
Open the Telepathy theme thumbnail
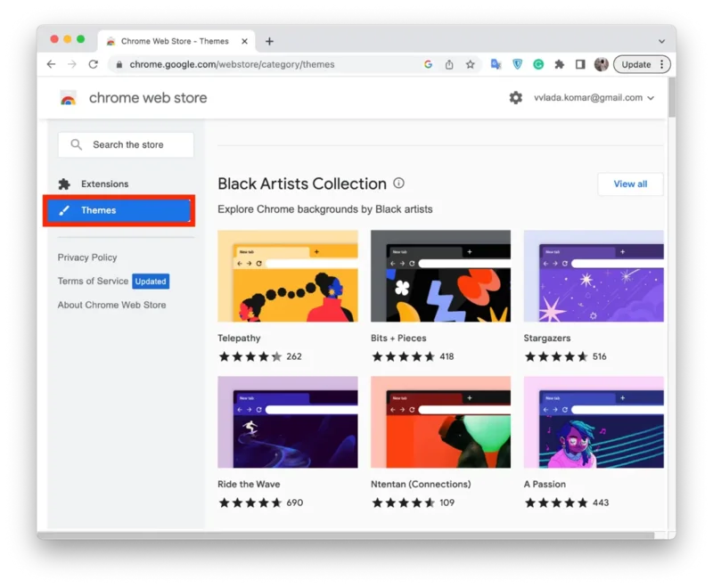tap(288, 276)
